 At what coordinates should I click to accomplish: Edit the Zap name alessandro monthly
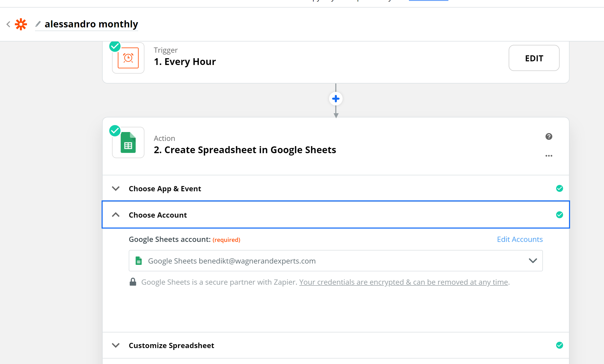[x=91, y=24]
